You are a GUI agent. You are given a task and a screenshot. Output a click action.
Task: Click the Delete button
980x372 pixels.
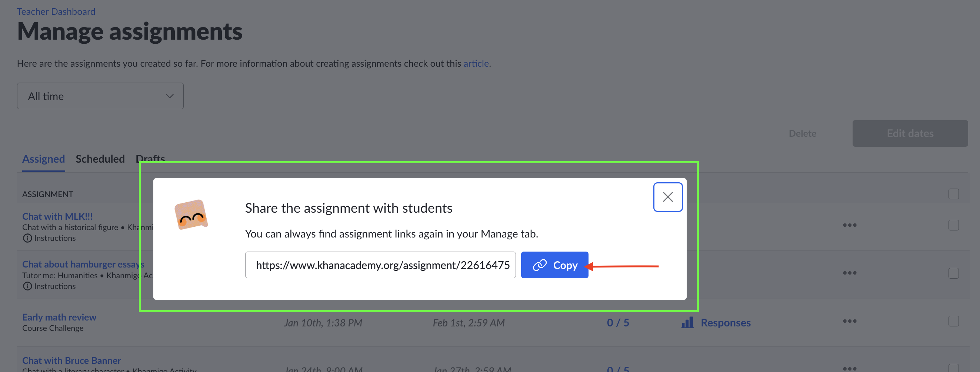click(802, 133)
